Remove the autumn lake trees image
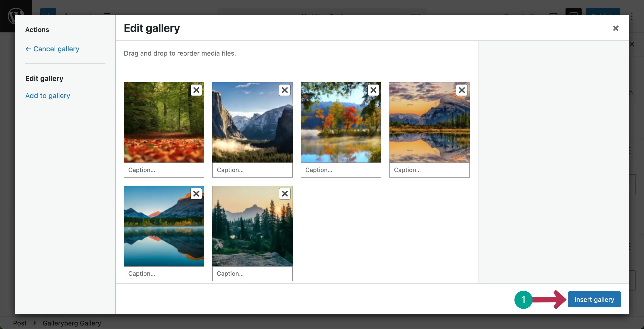The width and height of the screenshot is (644, 329). (x=373, y=90)
